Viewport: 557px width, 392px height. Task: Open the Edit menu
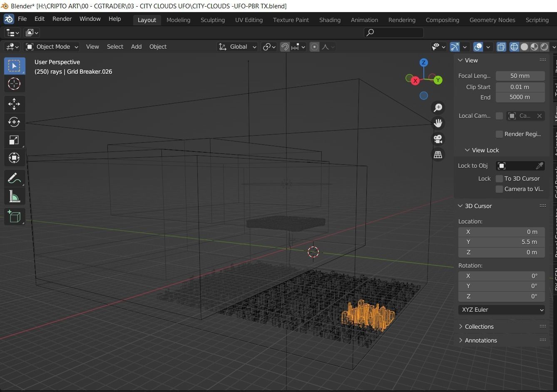click(x=40, y=19)
